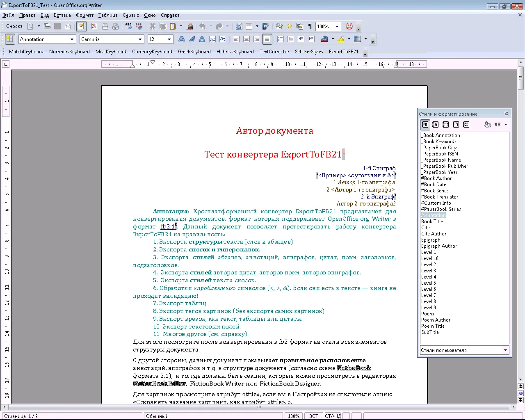Open the Gallery icon
Screen dimensions: 525x420
click(x=300, y=26)
